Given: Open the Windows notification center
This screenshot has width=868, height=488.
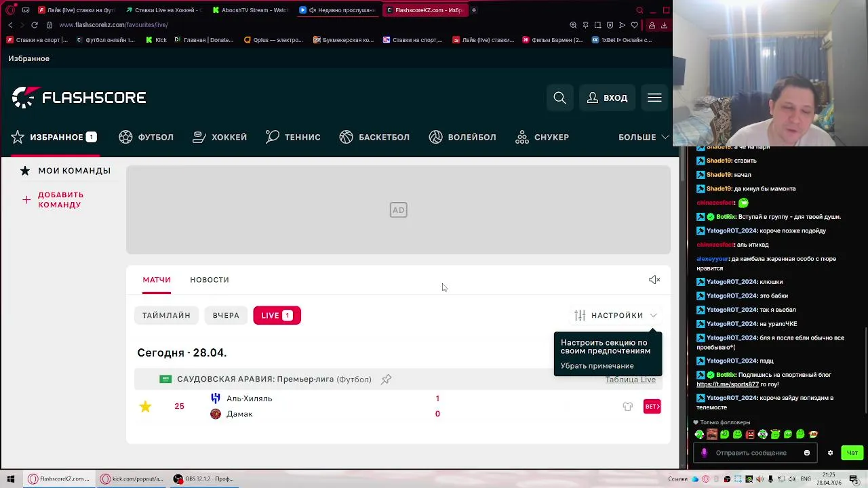Looking at the screenshot, I should (853, 479).
